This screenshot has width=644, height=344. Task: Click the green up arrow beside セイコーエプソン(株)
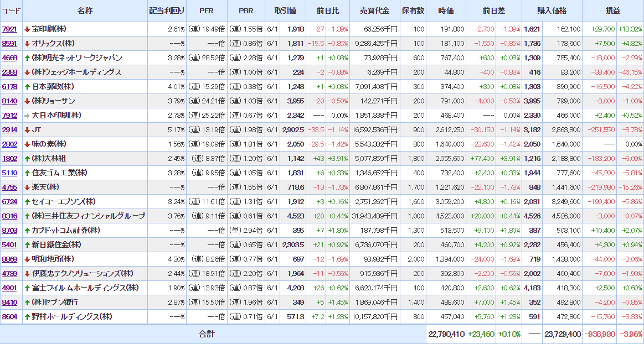27,201
